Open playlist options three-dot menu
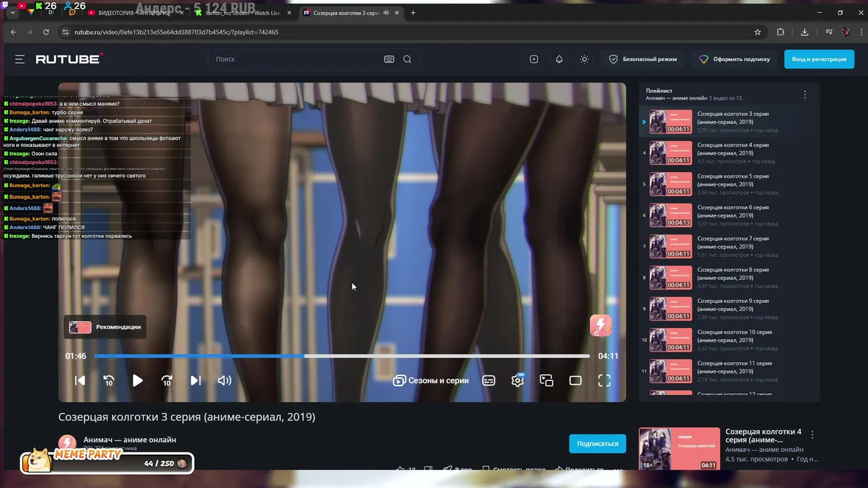The width and height of the screenshot is (868, 488). 805,94
